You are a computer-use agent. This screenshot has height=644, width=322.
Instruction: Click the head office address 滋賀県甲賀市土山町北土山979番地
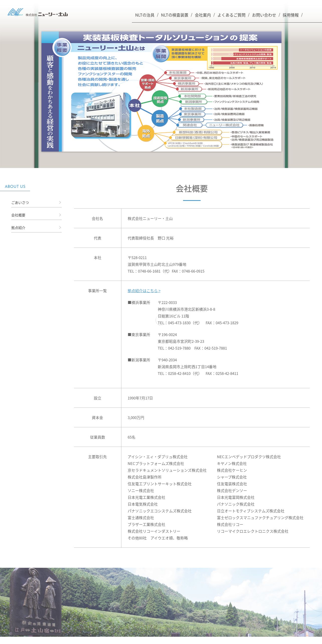click(157, 264)
